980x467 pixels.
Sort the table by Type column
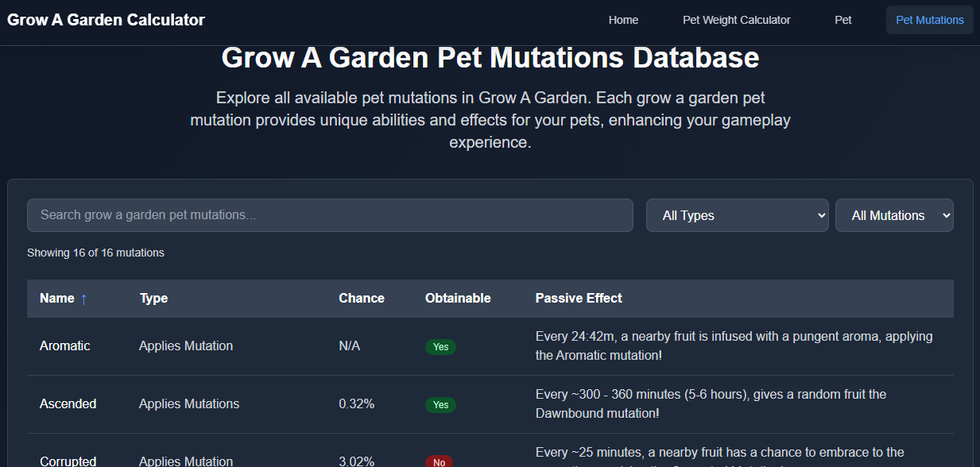coord(153,298)
